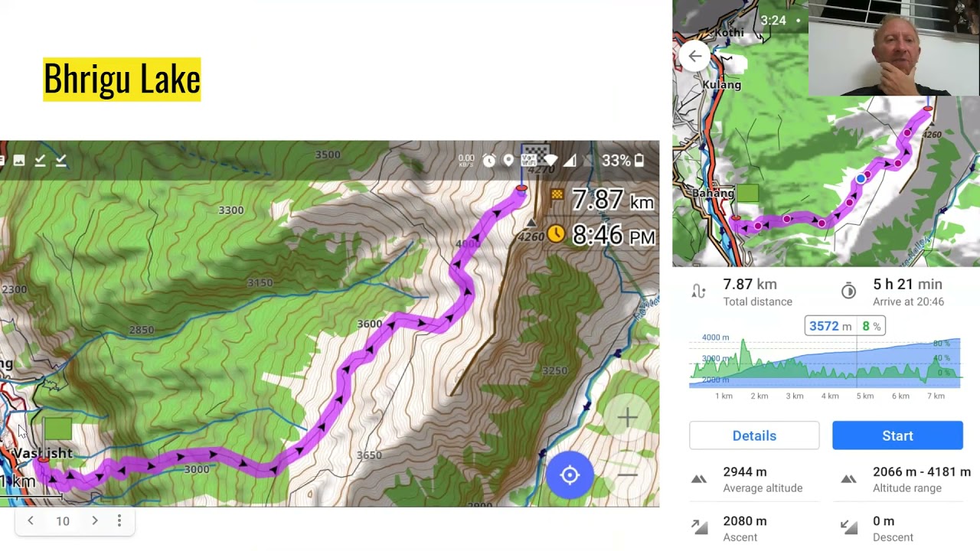
Task: Start the route with Start button
Action: tap(897, 435)
